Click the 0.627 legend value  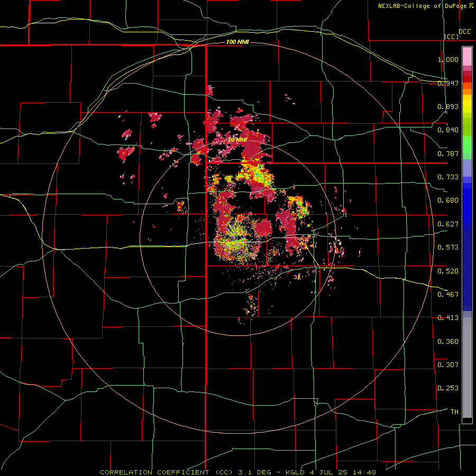(x=448, y=224)
